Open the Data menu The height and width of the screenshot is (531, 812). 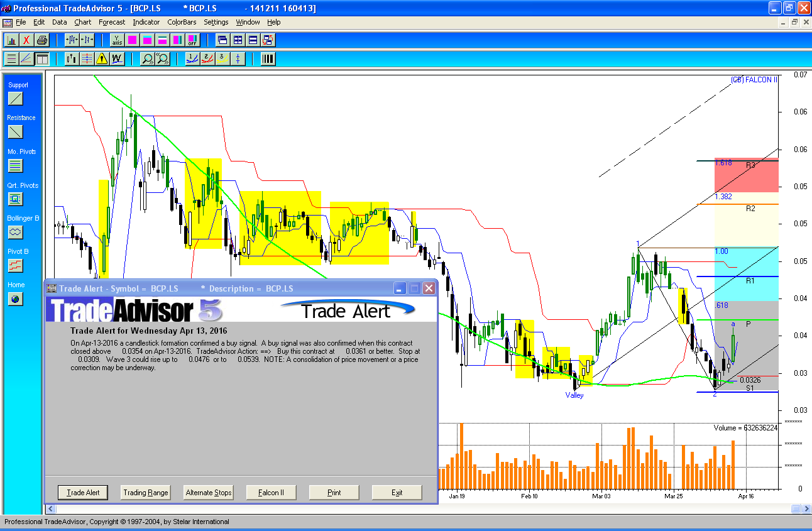(60, 22)
